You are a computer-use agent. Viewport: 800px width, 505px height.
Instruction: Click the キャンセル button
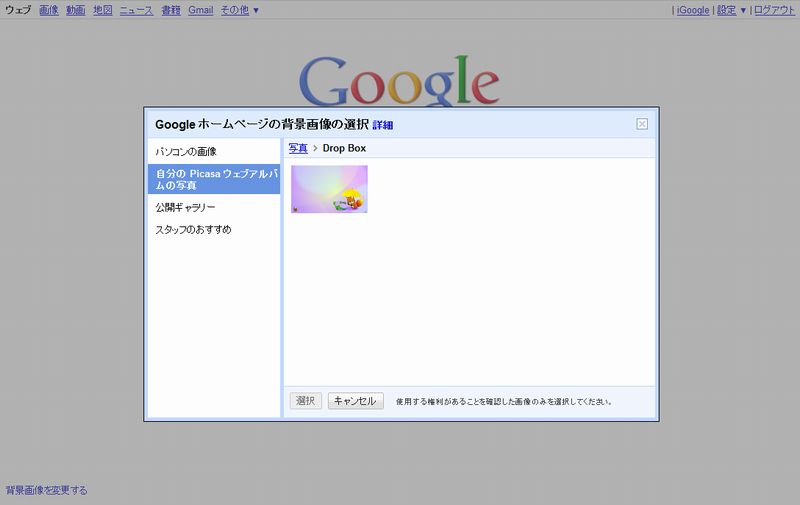coord(355,400)
